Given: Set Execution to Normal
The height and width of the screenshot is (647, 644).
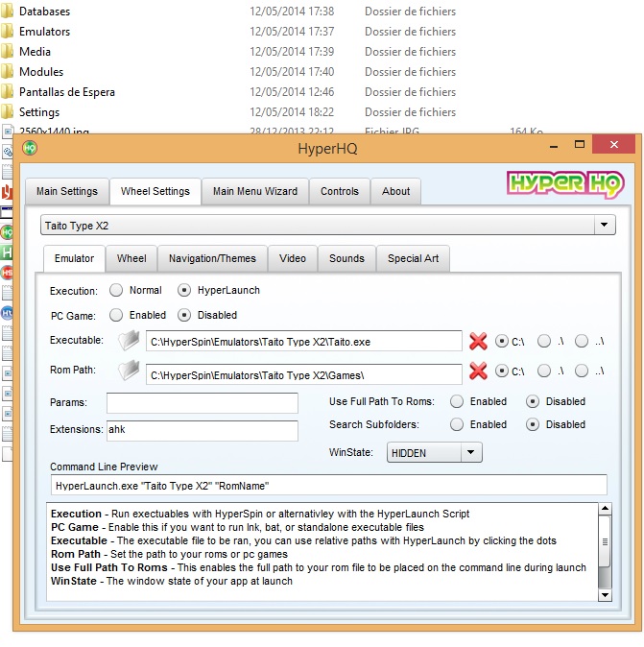Looking at the screenshot, I should (116, 291).
